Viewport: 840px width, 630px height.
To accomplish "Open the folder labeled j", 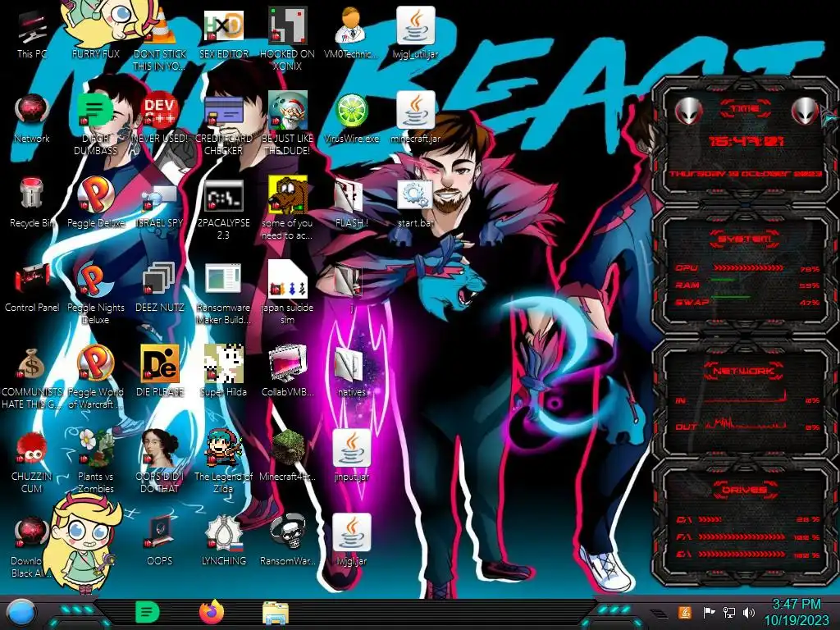I will tap(349, 280).
